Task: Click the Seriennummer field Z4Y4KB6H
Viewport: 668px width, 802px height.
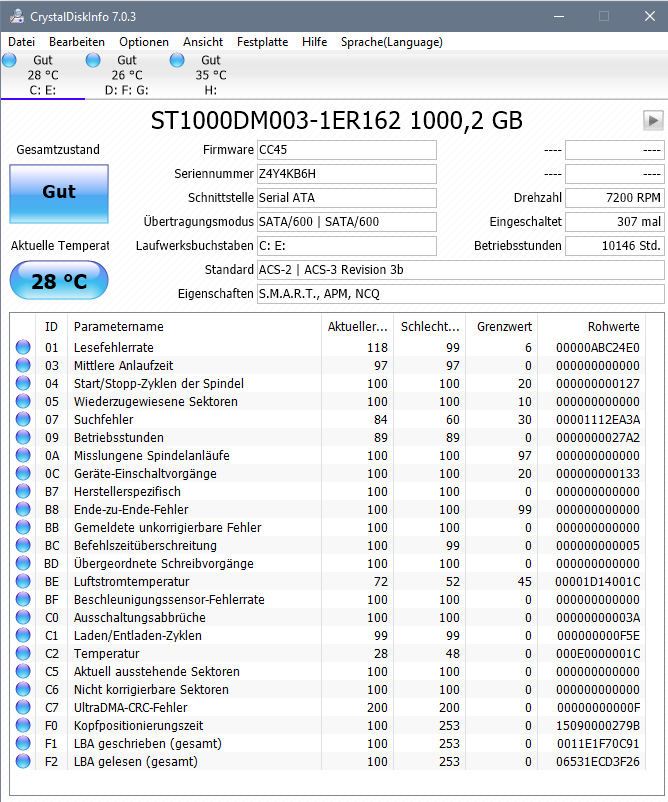Action: tap(347, 174)
